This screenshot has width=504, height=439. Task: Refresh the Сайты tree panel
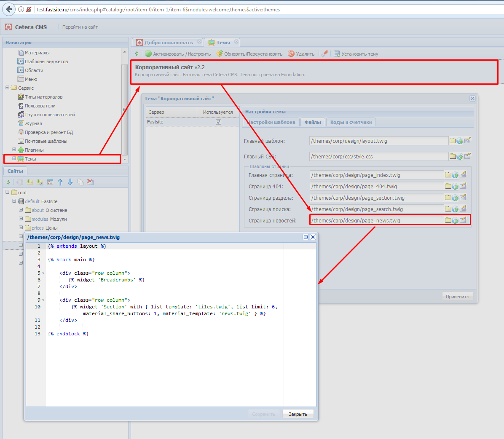coord(8,182)
